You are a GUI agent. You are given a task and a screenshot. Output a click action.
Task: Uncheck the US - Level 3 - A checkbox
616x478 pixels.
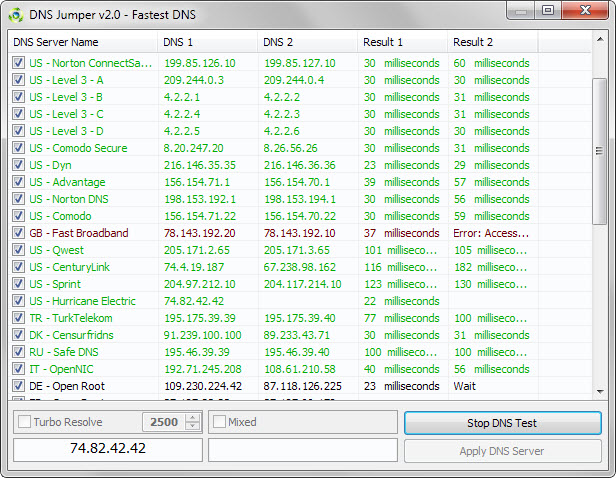[x=18, y=80]
